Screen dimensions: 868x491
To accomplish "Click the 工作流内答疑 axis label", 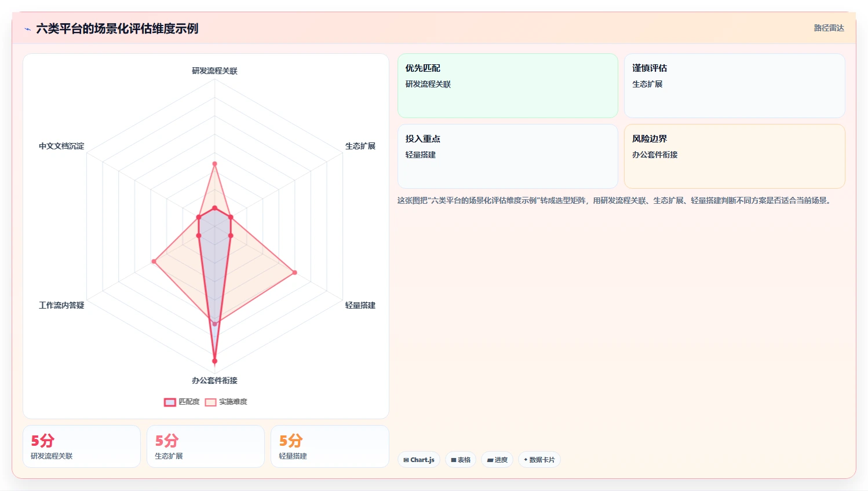I will pos(61,305).
